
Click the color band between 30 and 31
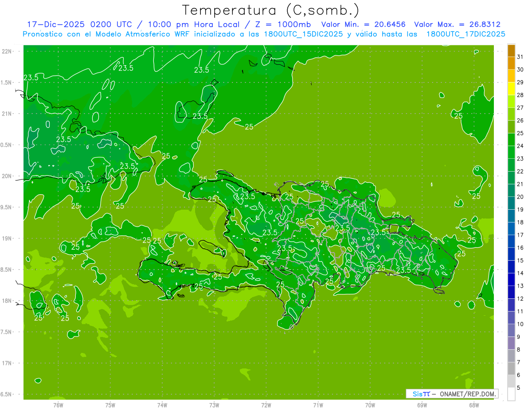[511, 63]
